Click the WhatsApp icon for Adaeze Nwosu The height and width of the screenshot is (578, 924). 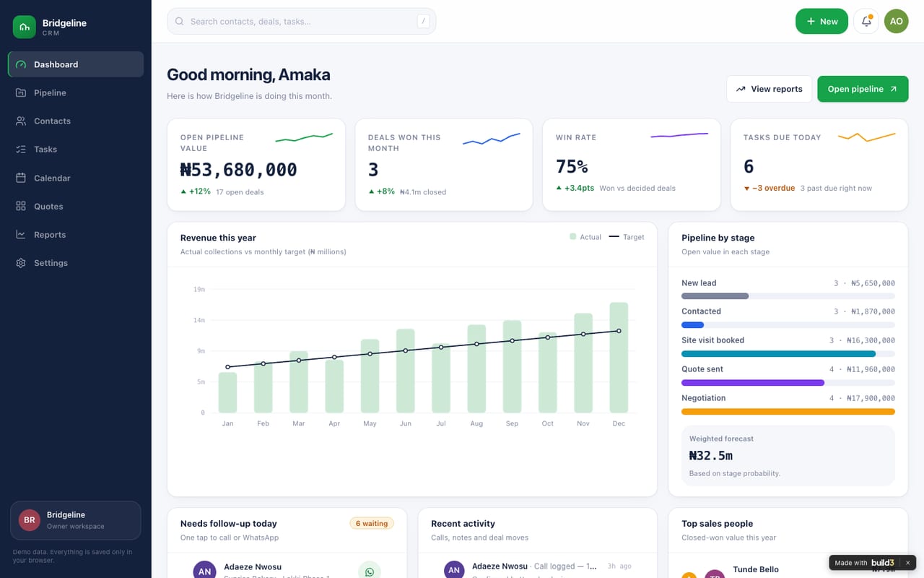pyautogui.click(x=370, y=571)
